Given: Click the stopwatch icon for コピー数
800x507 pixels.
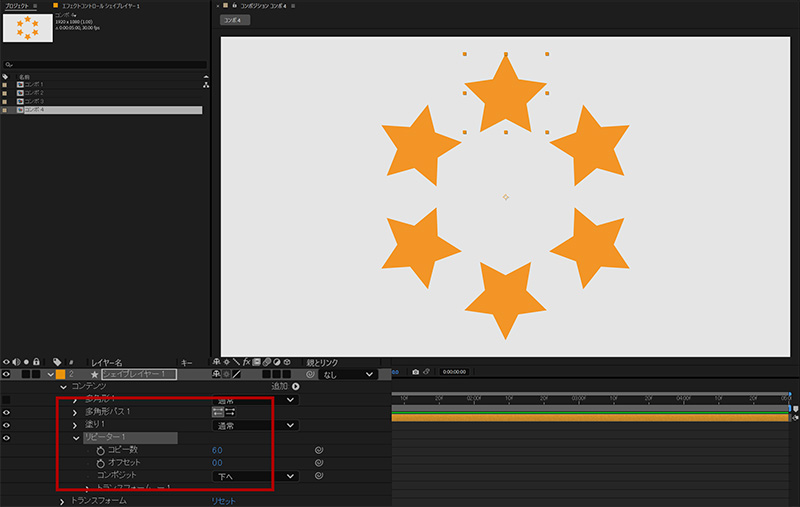Looking at the screenshot, I should click(x=100, y=451).
